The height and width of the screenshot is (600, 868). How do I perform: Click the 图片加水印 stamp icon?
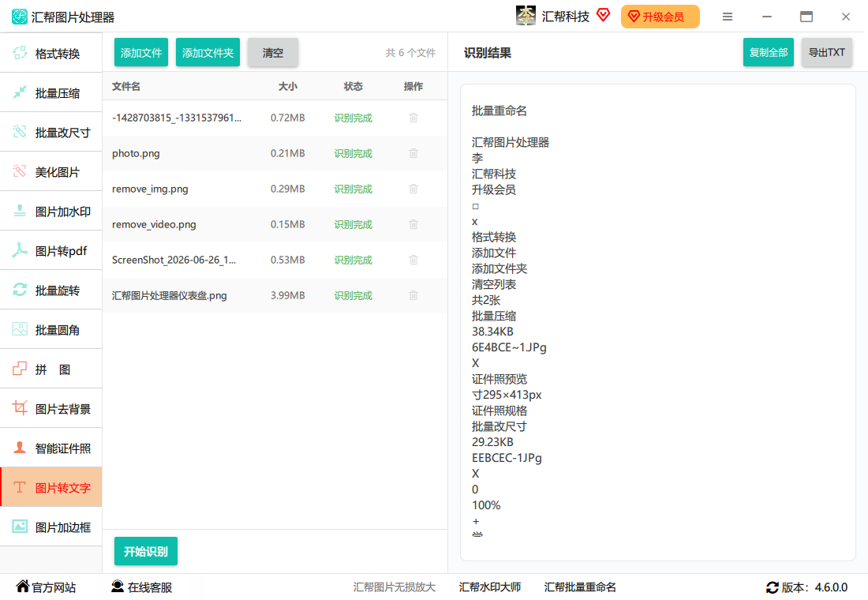(x=20, y=211)
